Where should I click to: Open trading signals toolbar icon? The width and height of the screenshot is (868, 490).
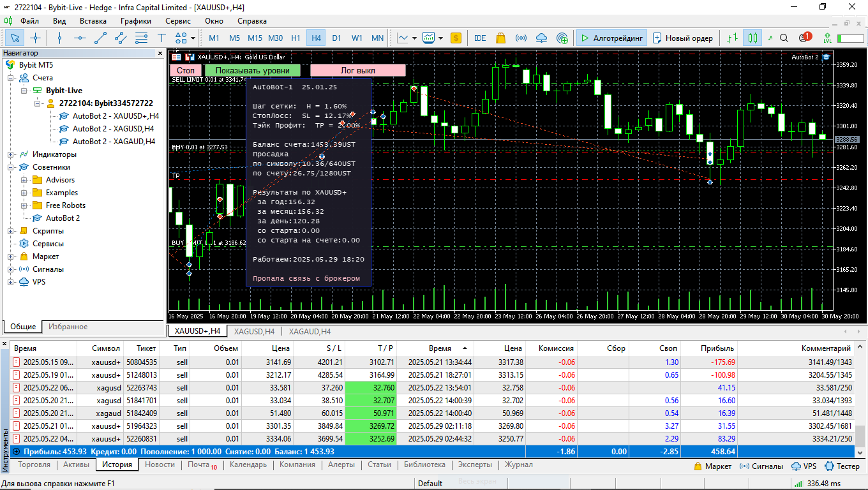(521, 38)
